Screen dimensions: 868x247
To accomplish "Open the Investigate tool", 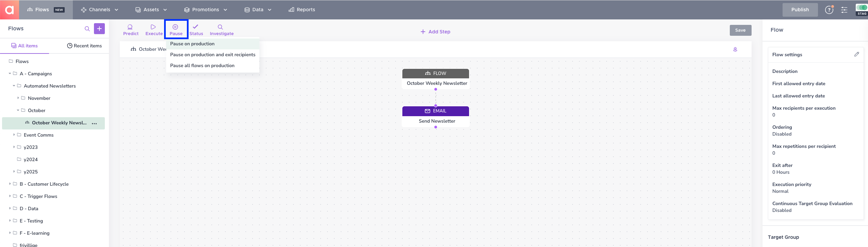I will point(222,30).
